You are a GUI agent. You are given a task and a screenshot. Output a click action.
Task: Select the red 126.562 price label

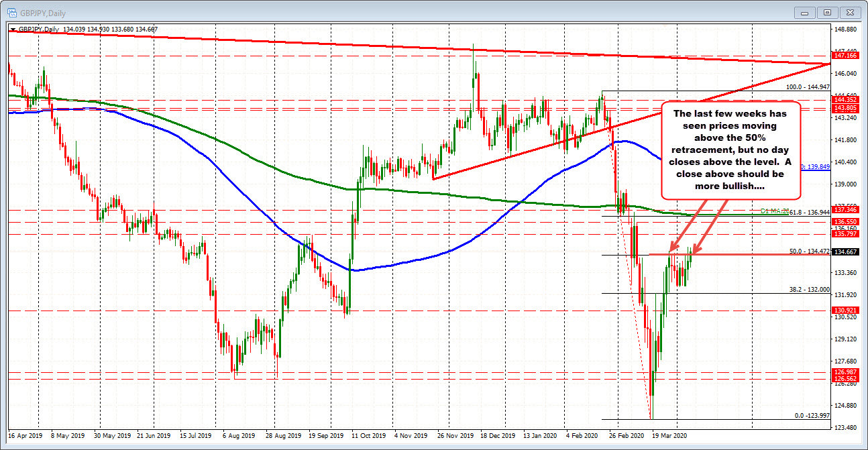[845, 378]
